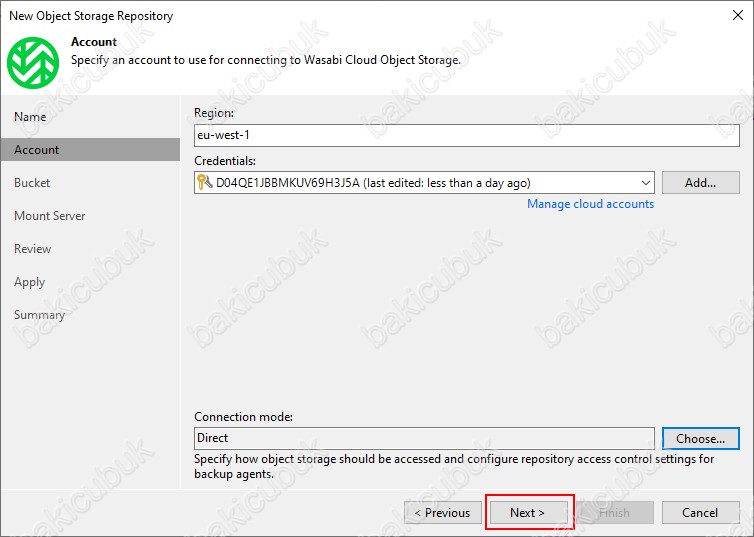Open the Mount Server step
Image resolution: width=754 pixels, height=537 pixels.
pyautogui.click(x=50, y=216)
